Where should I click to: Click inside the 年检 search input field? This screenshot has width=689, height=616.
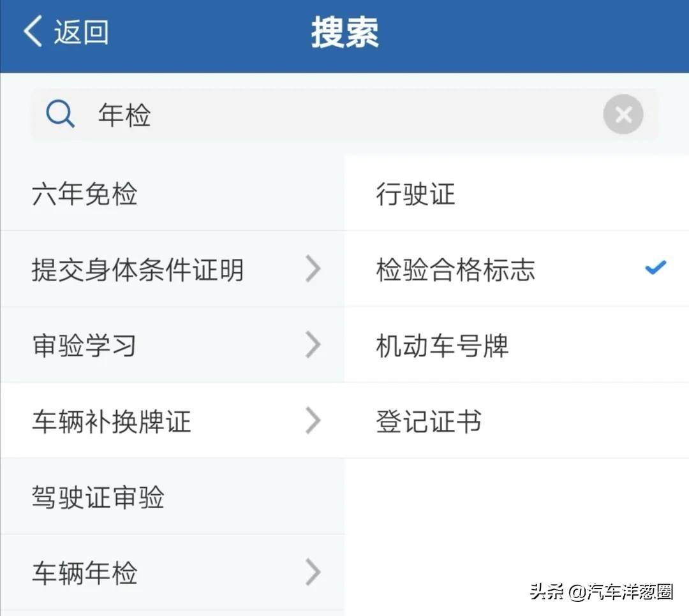click(x=255, y=115)
